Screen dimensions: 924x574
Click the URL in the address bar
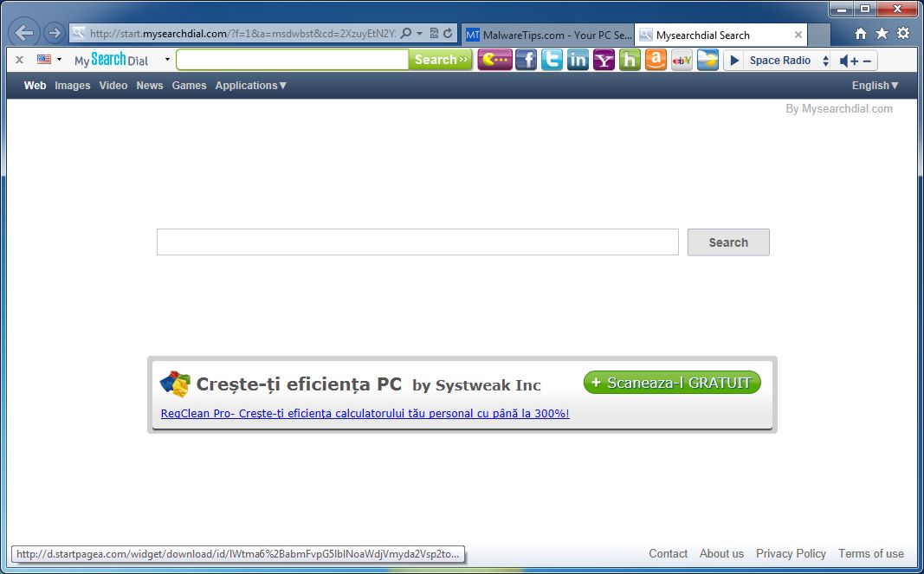(x=242, y=34)
